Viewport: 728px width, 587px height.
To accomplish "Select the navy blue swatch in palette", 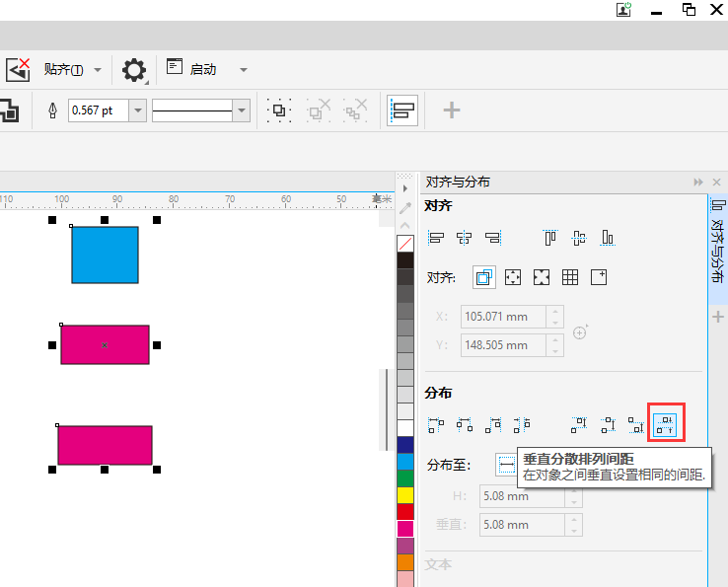I will click(x=405, y=444).
